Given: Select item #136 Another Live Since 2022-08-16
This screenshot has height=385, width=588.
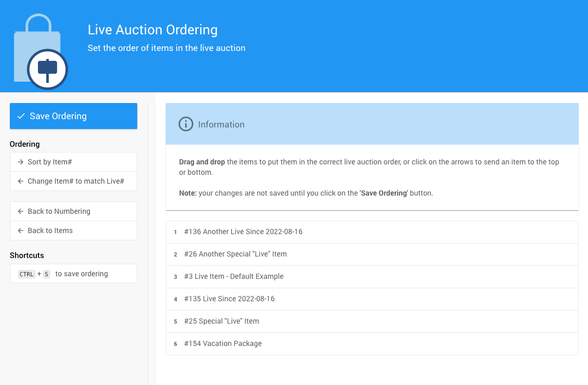Looking at the screenshot, I should [x=243, y=232].
